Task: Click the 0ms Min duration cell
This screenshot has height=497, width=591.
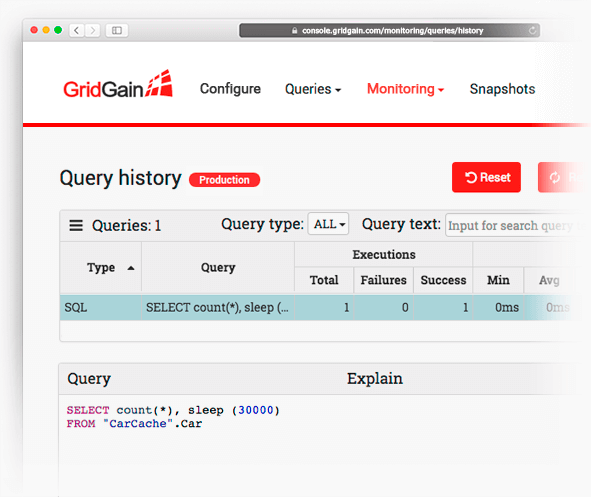Action: (x=498, y=307)
